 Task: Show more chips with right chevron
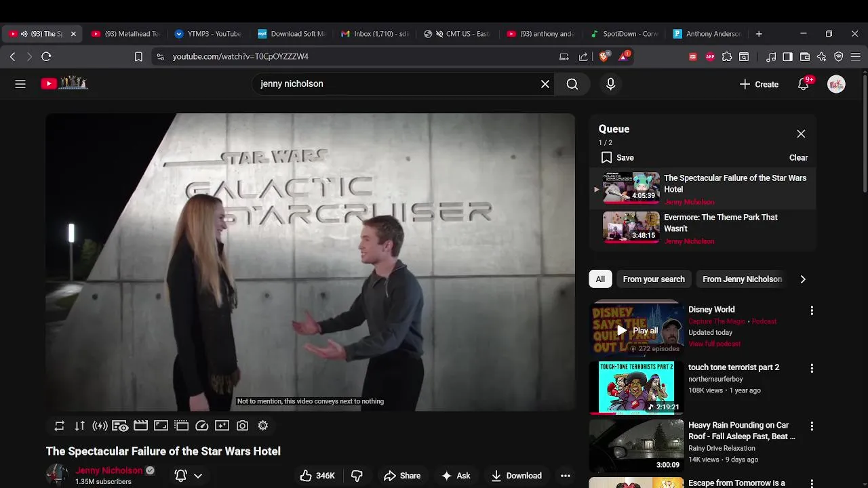tap(803, 279)
